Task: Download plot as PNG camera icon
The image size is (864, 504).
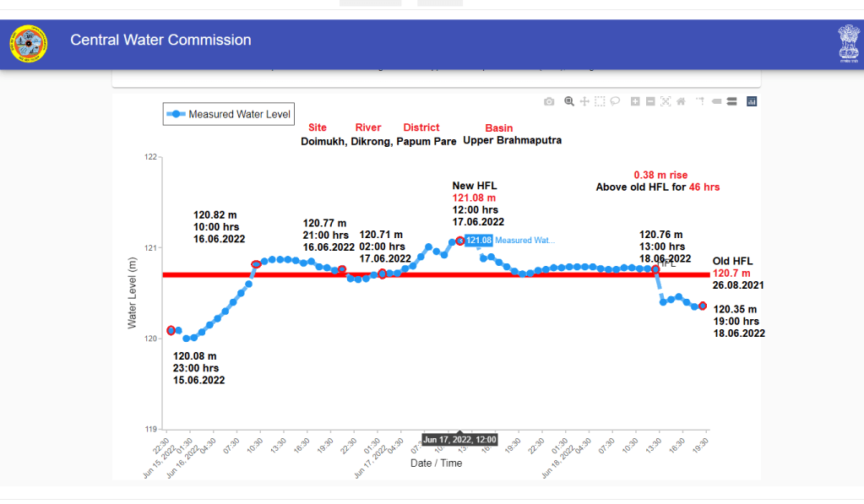Action: (x=549, y=101)
